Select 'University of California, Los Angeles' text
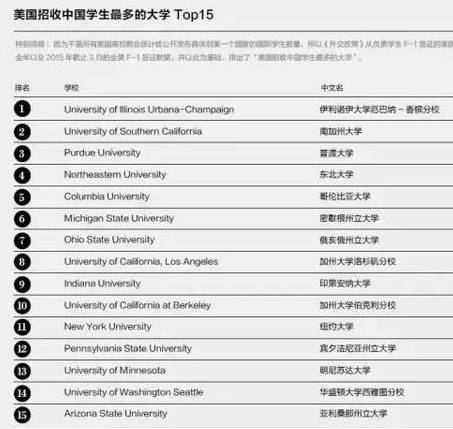Viewport: 453px width, 429px height. click(x=141, y=262)
